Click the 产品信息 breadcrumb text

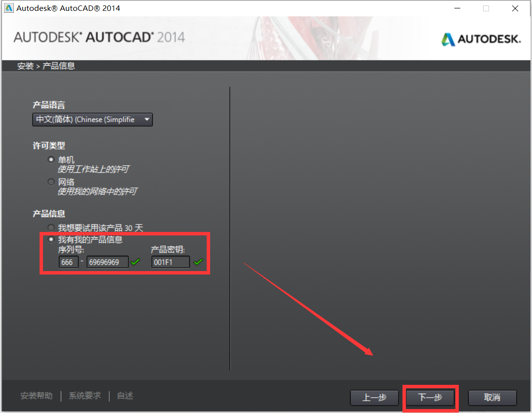coord(58,66)
